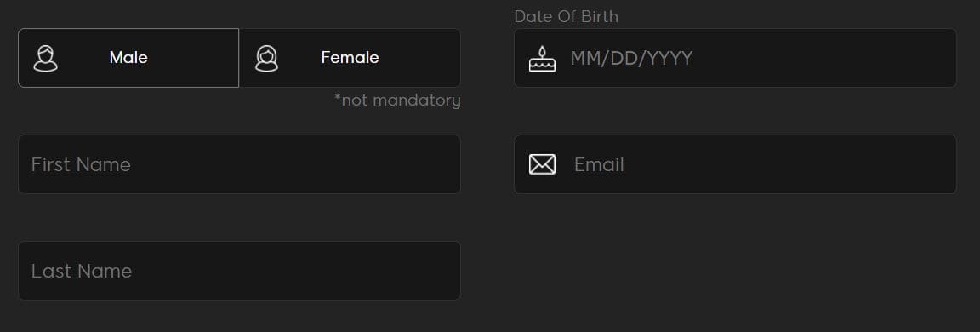980x332 pixels.
Task: Click the envelope icon in Email field
Action: pos(542,164)
